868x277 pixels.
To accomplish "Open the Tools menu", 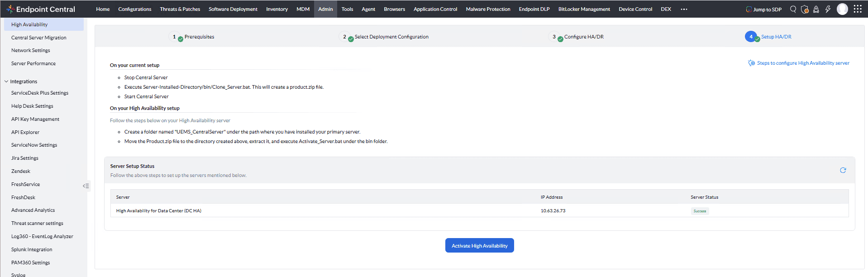I will [347, 9].
